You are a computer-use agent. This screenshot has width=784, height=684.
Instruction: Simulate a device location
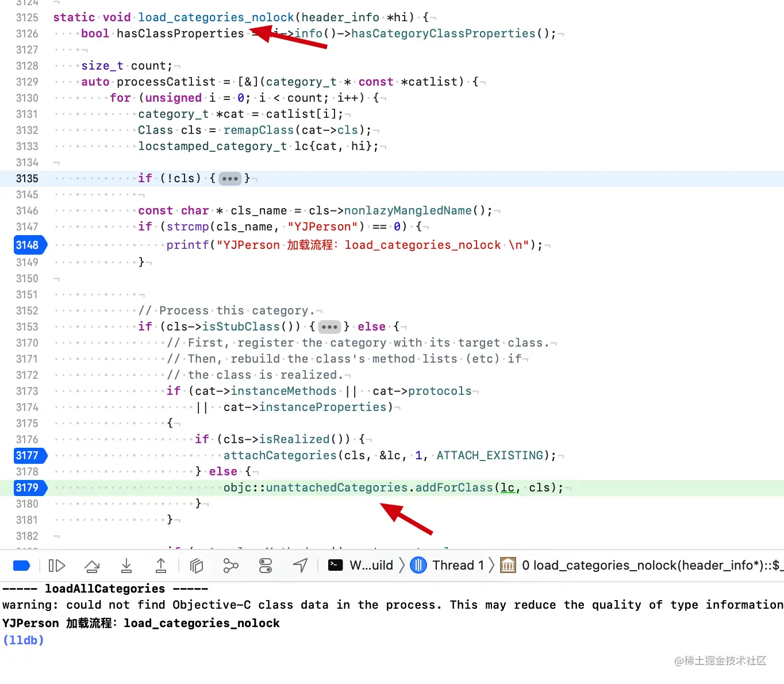(x=300, y=566)
